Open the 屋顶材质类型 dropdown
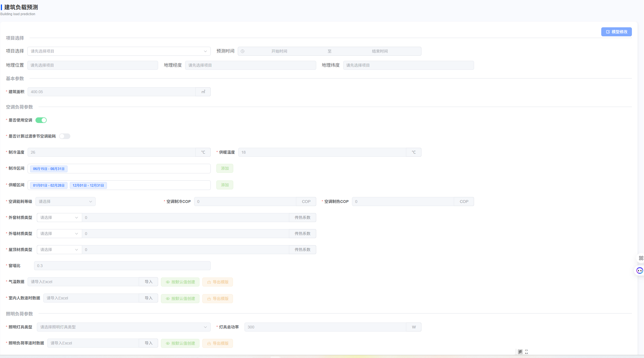 [x=59, y=250]
